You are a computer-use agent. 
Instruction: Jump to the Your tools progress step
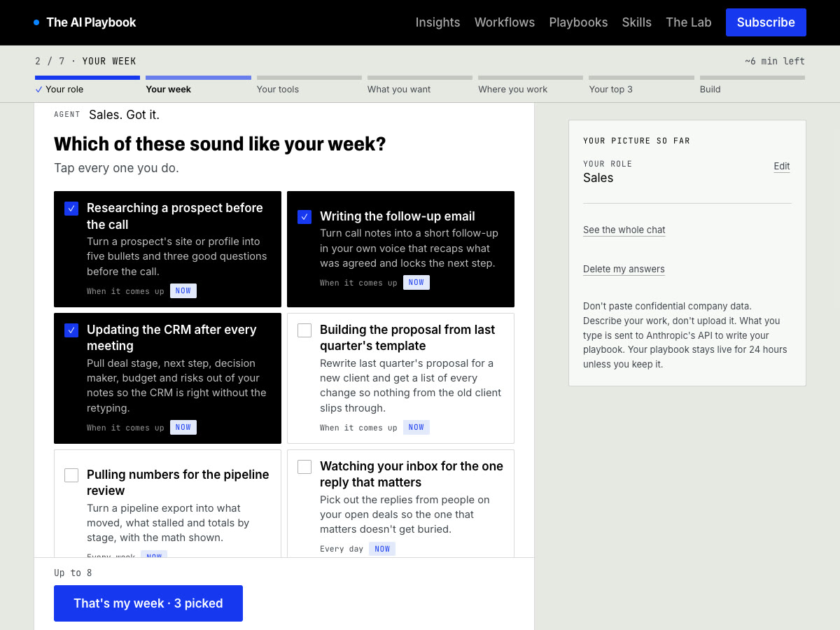(309, 85)
